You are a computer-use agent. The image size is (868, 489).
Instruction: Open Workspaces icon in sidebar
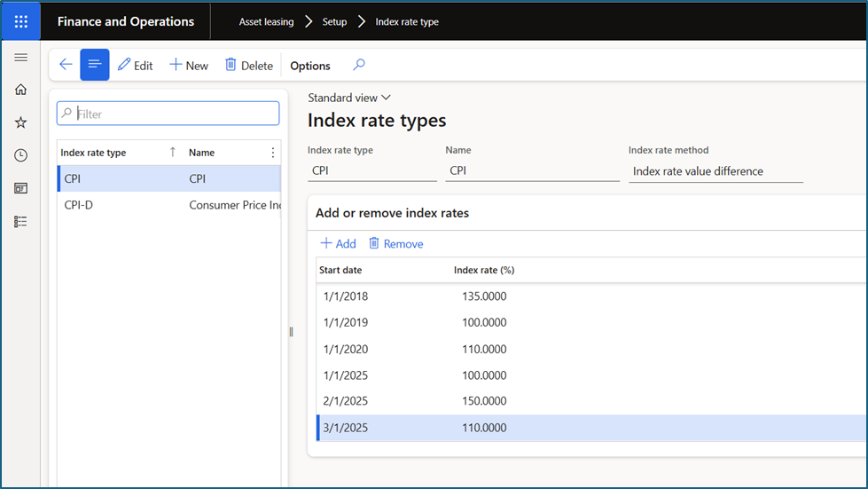(21, 188)
